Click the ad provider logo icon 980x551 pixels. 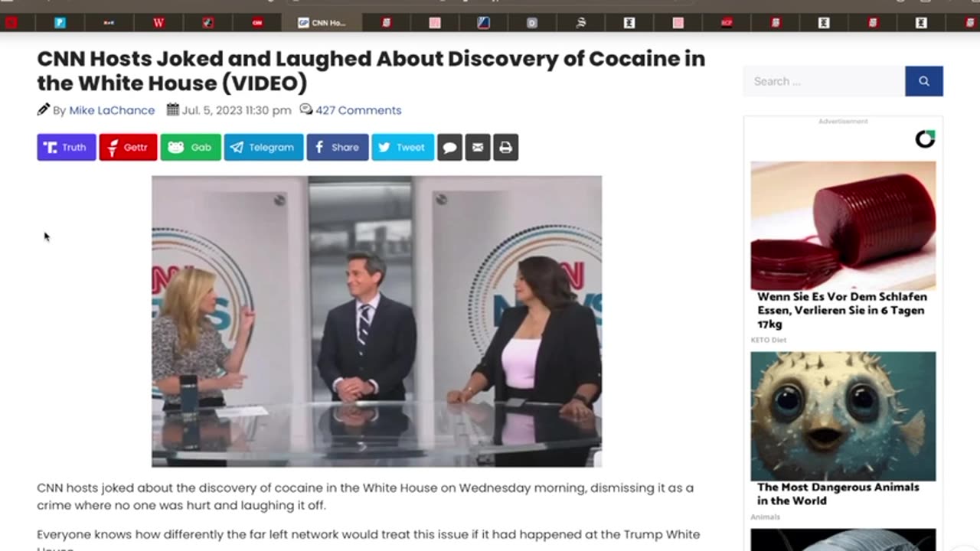click(x=925, y=139)
